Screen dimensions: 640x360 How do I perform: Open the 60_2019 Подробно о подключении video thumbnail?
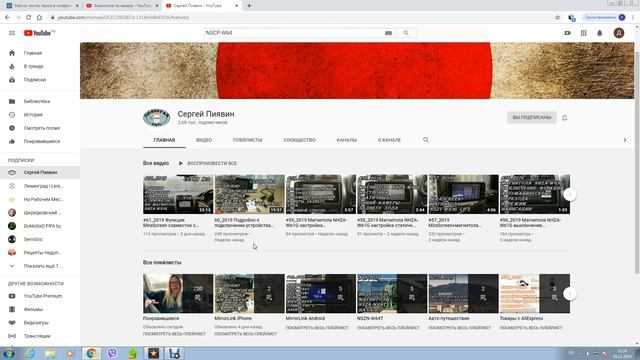click(249, 194)
